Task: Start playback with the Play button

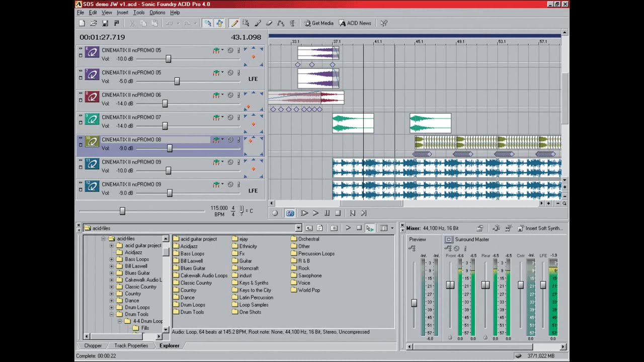Action: (315, 213)
